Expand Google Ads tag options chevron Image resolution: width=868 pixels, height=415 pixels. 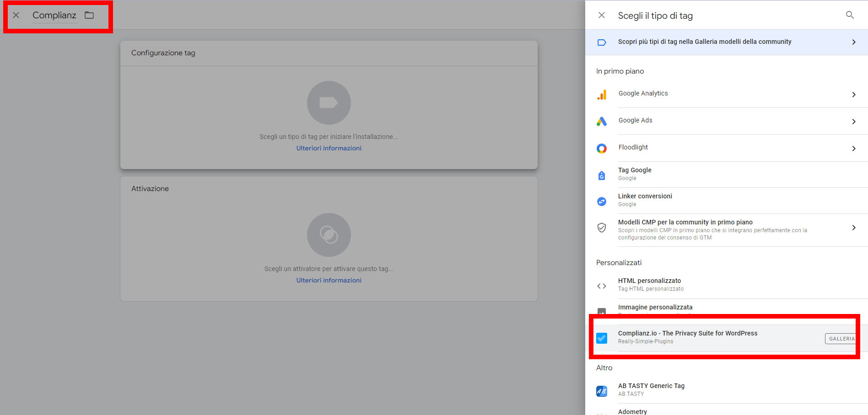(853, 122)
